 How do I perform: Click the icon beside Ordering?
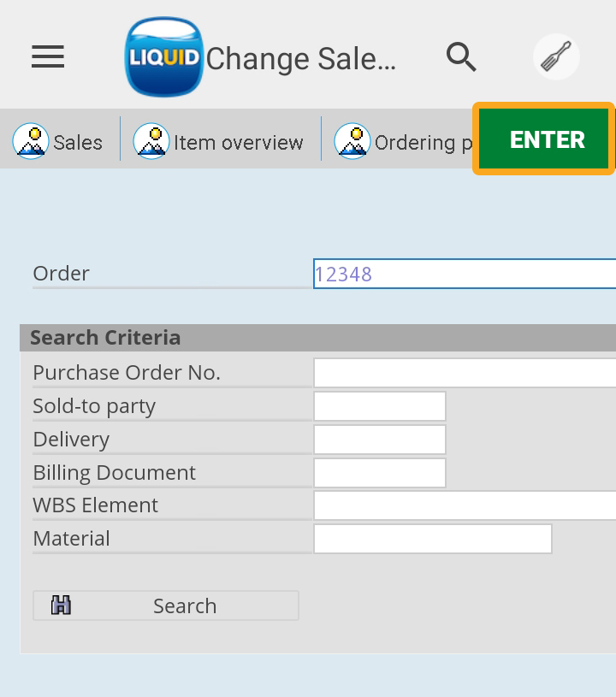coord(352,142)
